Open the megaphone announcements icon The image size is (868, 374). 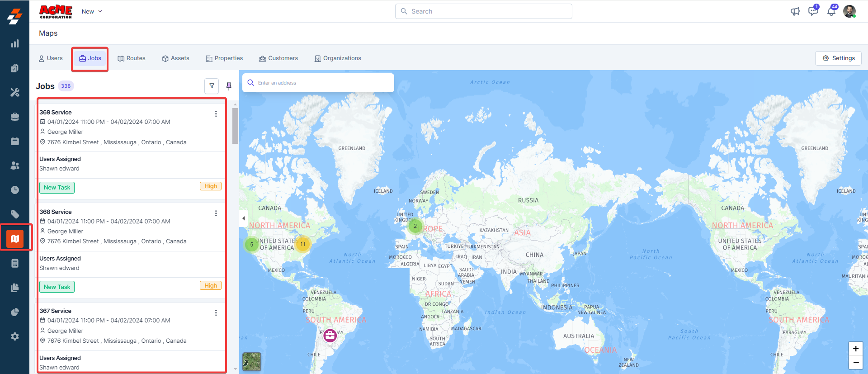(x=795, y=11)
